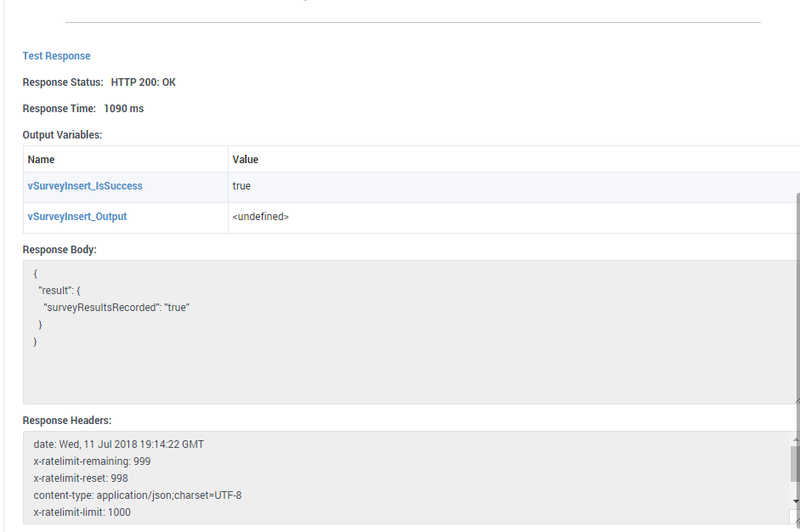The height and width of the screenshot is (532, 800).
Task: Click the headers box scroll-down arrow
Action: pyautogui.click(x=796, y=501)
